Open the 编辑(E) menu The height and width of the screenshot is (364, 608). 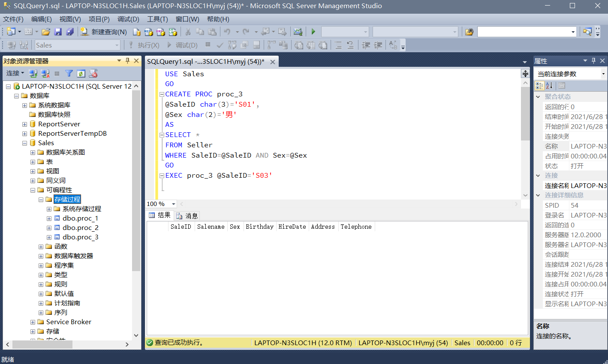coord(42,19)
